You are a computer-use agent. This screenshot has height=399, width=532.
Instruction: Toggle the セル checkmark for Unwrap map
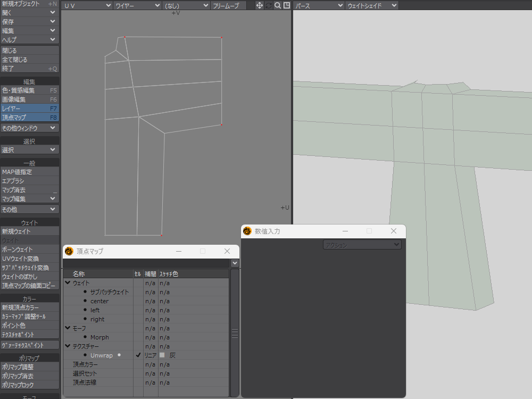[138, 355]
